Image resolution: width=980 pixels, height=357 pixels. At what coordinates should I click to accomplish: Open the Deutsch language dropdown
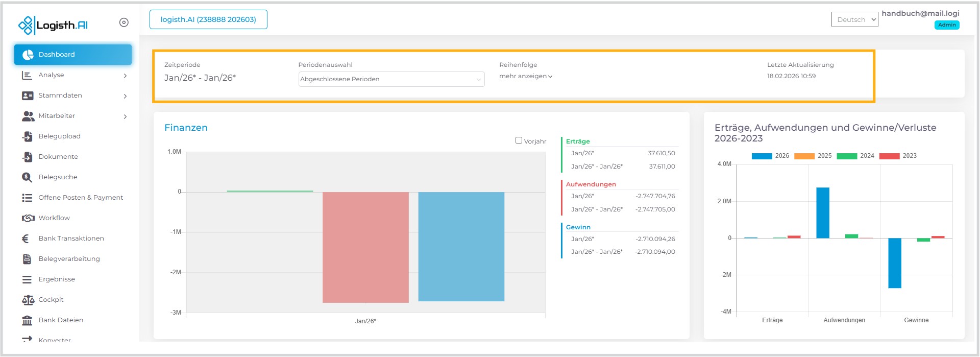click(x=854, y=20)
